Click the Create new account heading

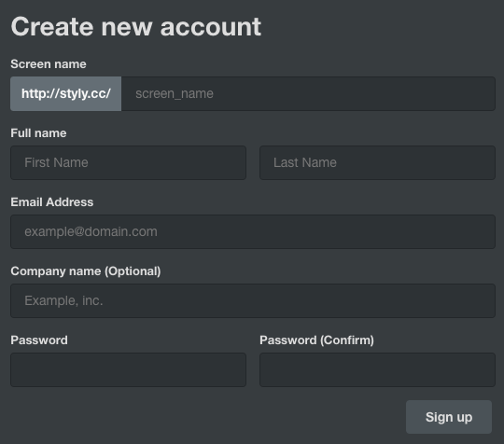pyautogui.click(x=136, y=27)
